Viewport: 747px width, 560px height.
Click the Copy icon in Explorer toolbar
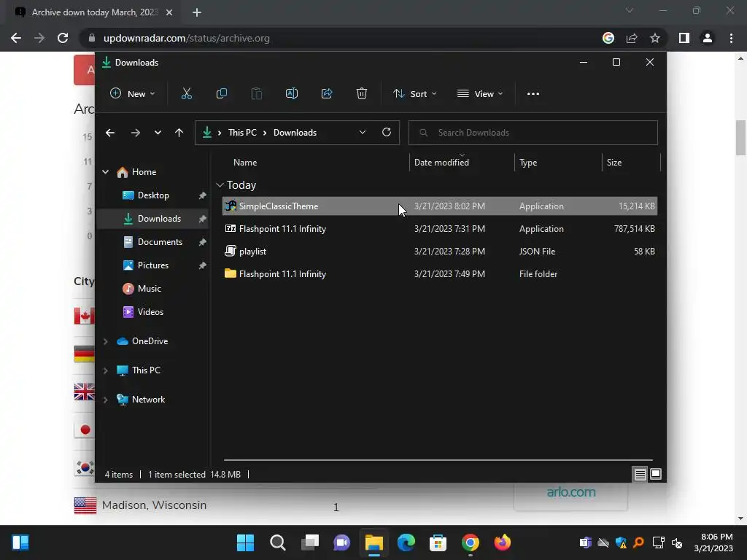222,94
